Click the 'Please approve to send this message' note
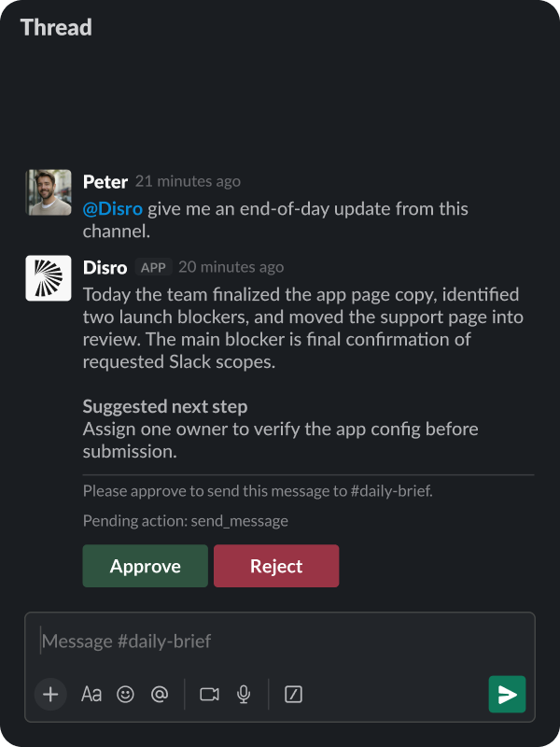This screenshot has height=747, width=560. tap(258, 491)
